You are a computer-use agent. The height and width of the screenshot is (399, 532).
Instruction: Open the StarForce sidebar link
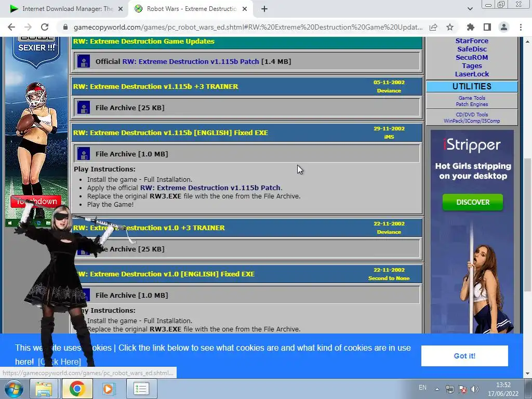click(472, 41)
